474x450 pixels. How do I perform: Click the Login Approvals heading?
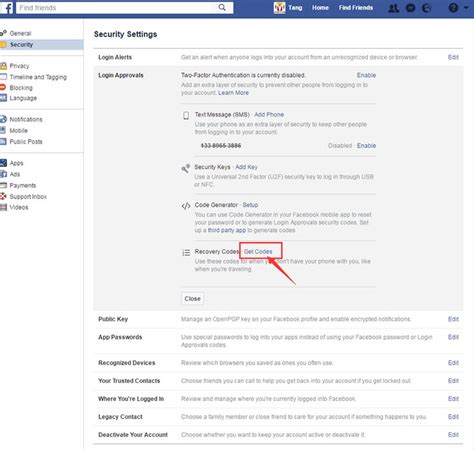121,75
